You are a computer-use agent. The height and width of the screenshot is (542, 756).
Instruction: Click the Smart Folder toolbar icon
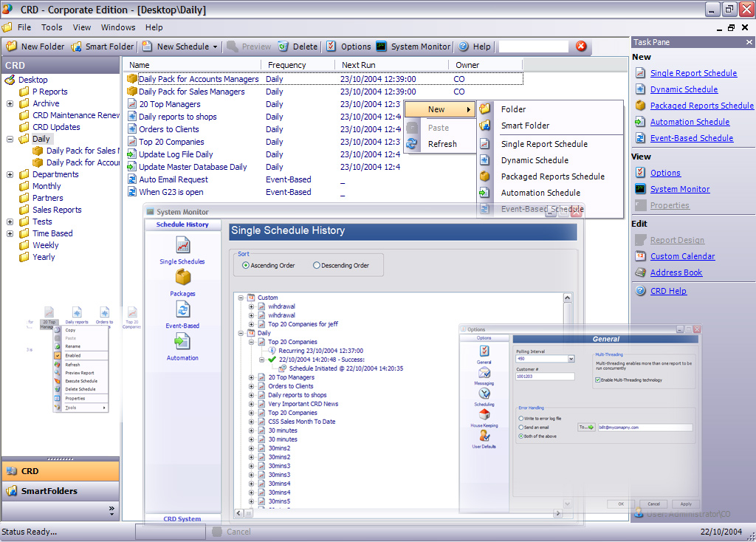(x=76, y=47)
